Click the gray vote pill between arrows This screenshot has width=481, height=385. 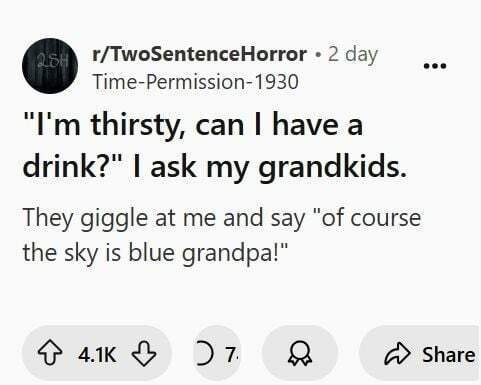coord(97,353)
